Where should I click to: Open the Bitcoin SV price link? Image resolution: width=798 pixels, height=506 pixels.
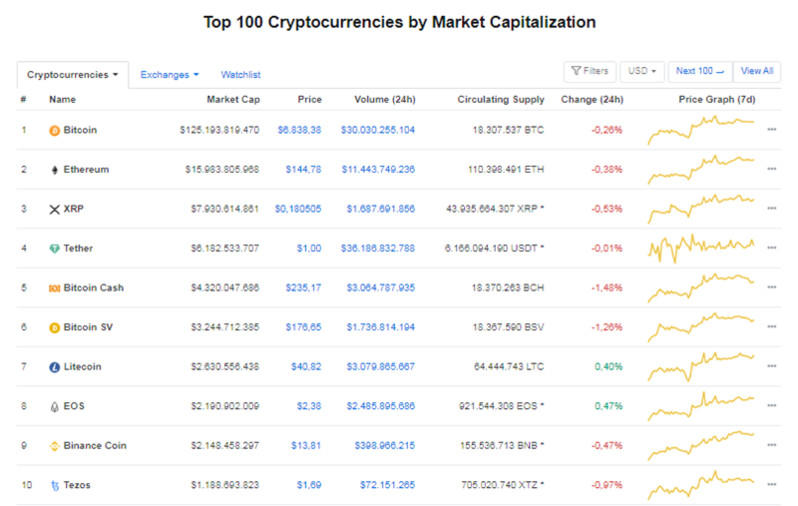tap(306, 327)
